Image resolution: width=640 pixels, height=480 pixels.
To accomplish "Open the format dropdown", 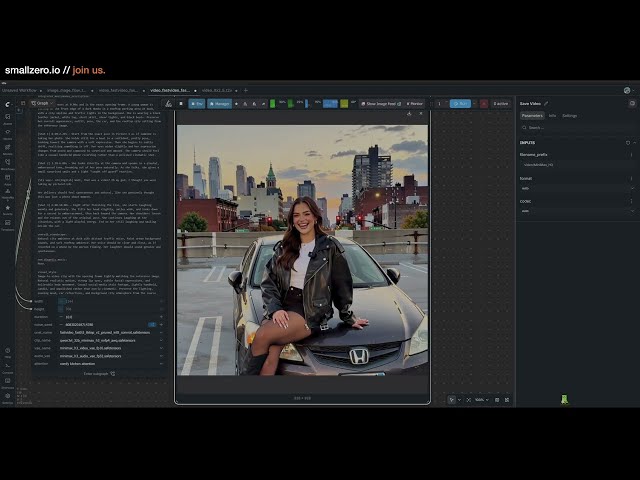I will (578, 188).
